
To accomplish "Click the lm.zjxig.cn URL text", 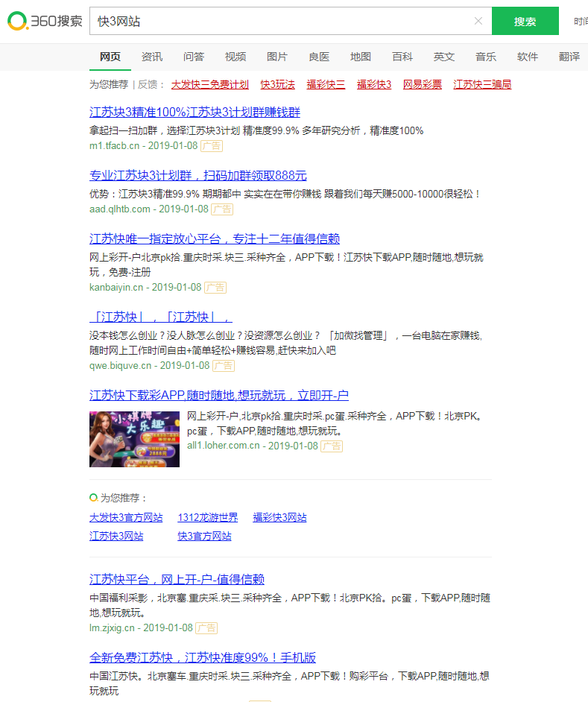I will pos(112,627).
